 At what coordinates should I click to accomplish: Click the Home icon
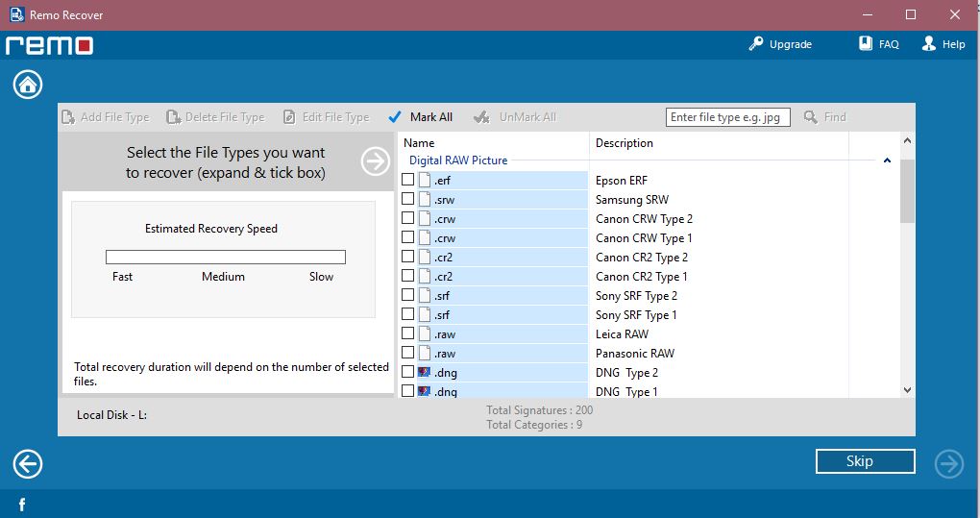point(28,85)
